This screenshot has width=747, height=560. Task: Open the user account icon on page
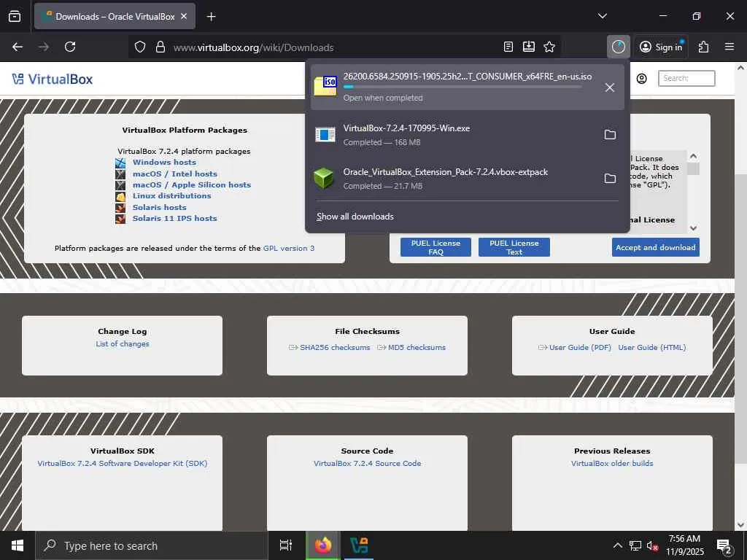(642, 79)
